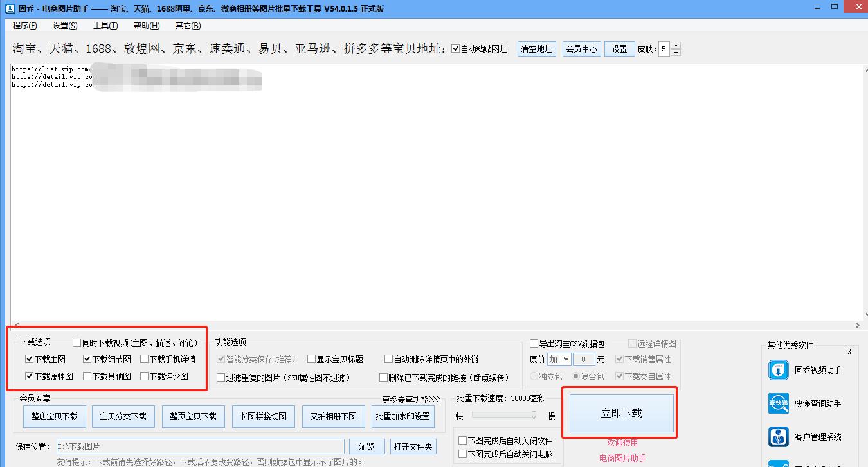Click the 立即下载 download button

pos(620,414)
